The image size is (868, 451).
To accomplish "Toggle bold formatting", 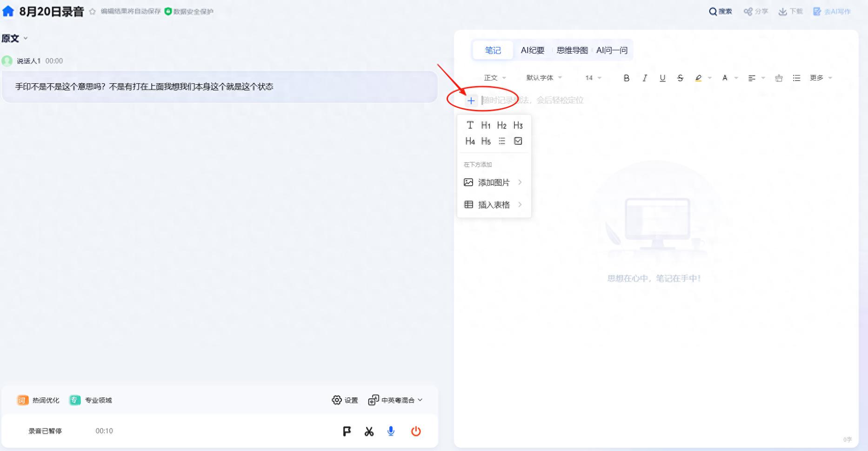I will pyautogui.click(x=627, y=78).
